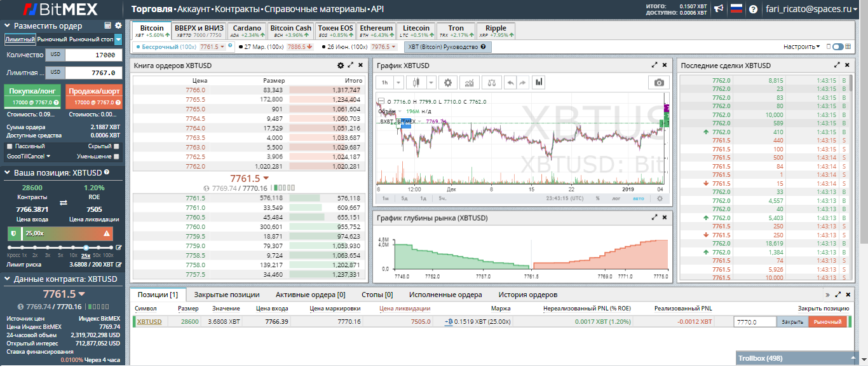This screenshot has width=868, height=369.
Task: Click the Продажа/шорт sell button
Action: click(93, 95)
